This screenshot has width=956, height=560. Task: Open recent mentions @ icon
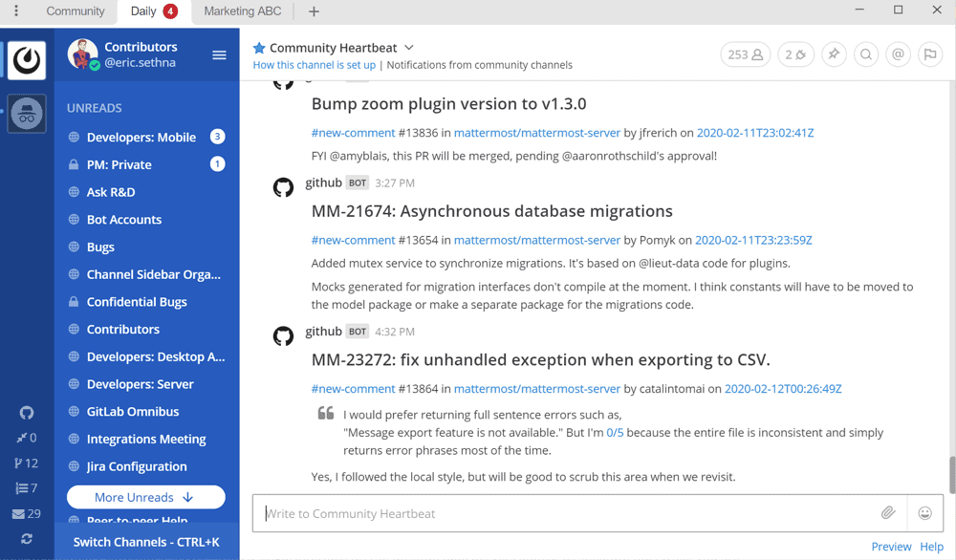tap(898, 54)
